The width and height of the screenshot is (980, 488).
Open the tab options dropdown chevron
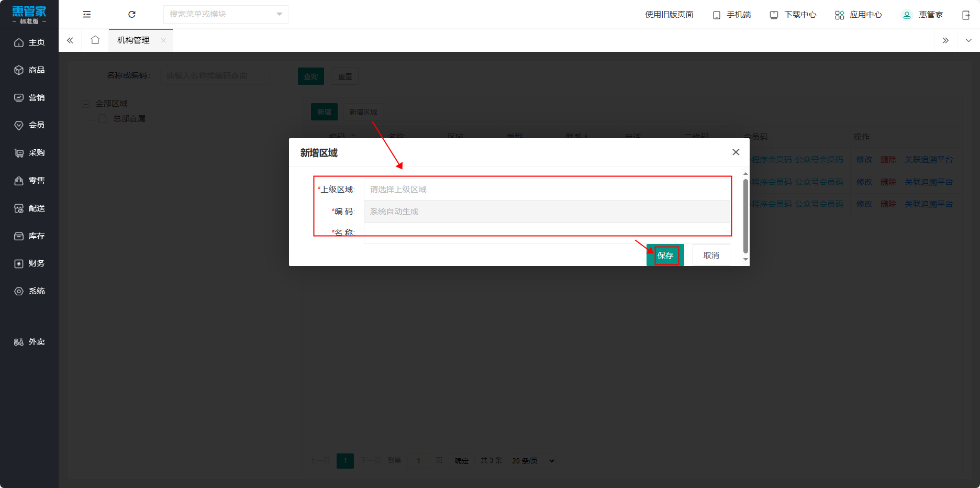[968, 40]
